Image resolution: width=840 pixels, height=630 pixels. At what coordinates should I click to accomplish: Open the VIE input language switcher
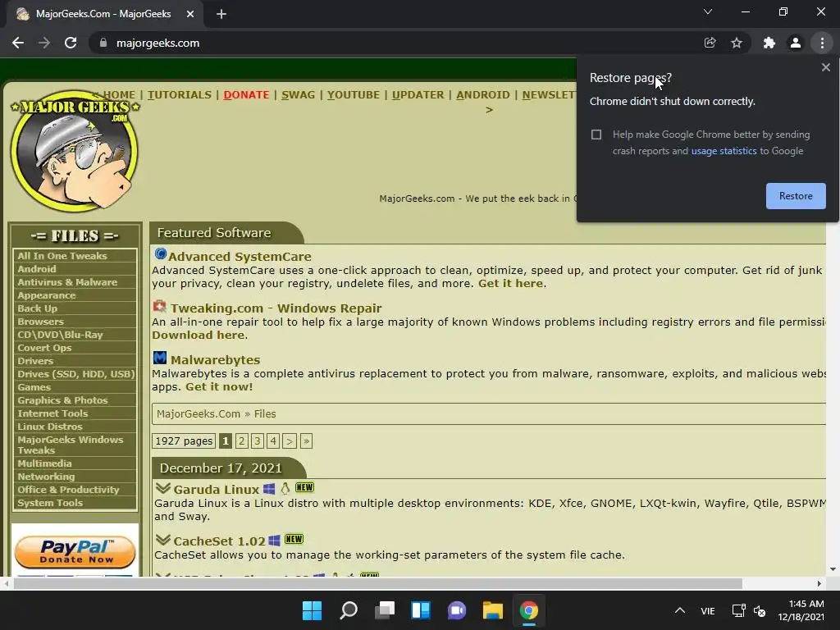tap(708, 610)
